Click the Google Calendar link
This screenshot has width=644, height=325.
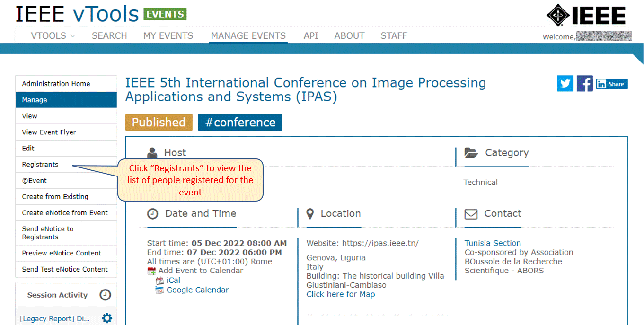tap(197, 290)
